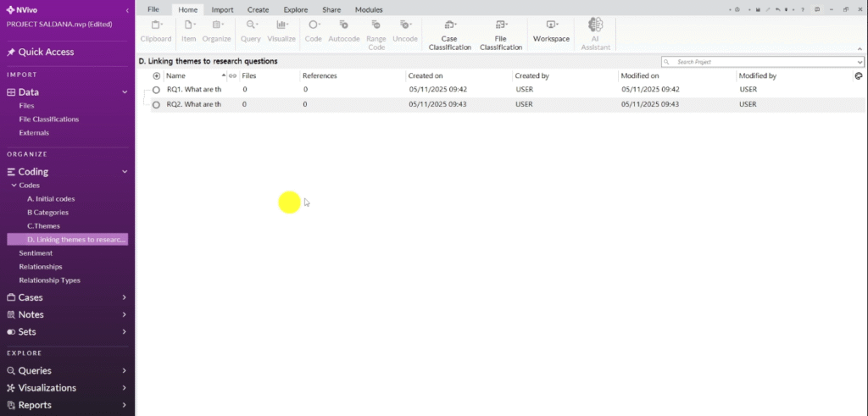Open the Explore ribbon tab

pos(295,9)
